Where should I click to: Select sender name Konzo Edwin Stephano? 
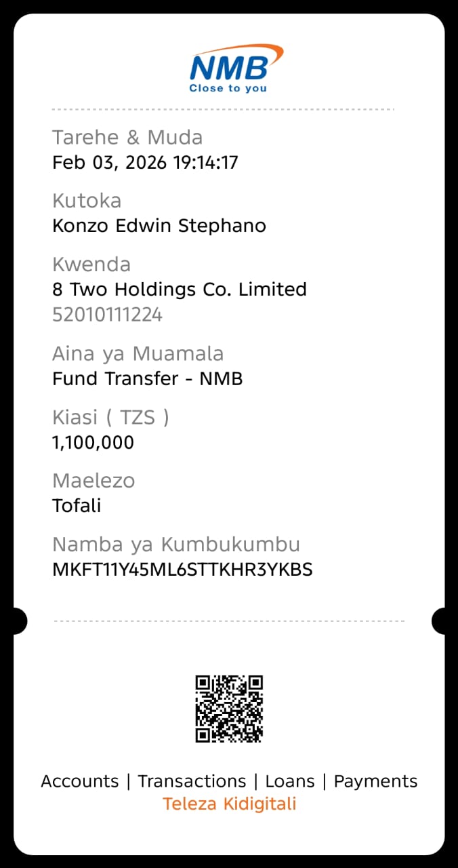pyautogui.click(x=159, y=226)
